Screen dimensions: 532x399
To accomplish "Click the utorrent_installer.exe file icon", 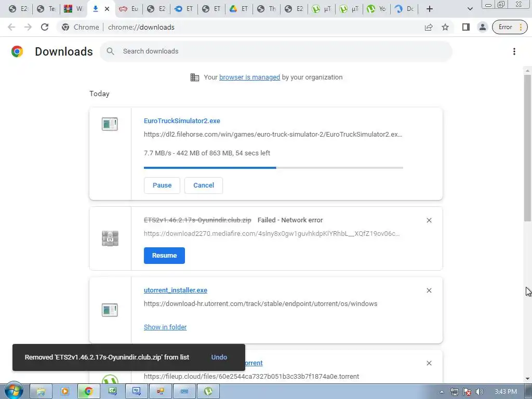I will (110, 310).
